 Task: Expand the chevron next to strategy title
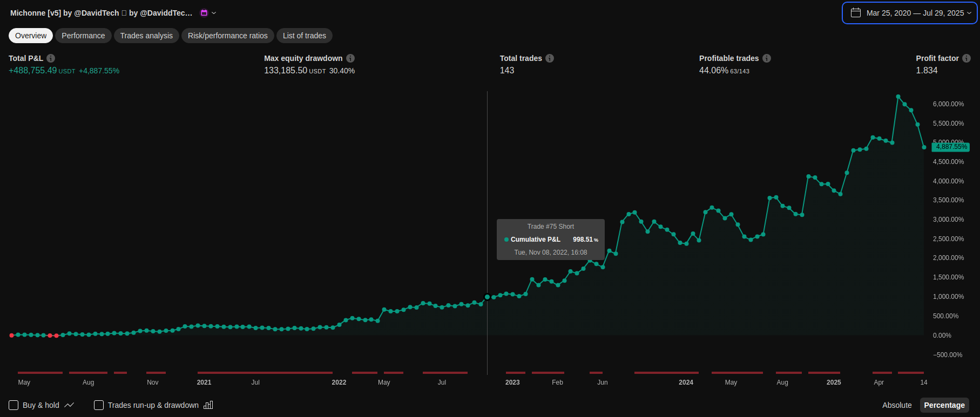(214, 13)
